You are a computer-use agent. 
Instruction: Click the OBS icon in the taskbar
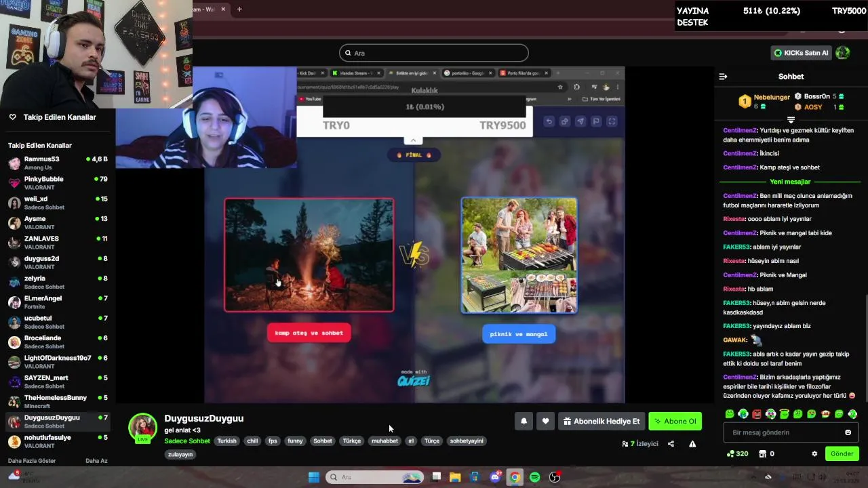point(555,477)
